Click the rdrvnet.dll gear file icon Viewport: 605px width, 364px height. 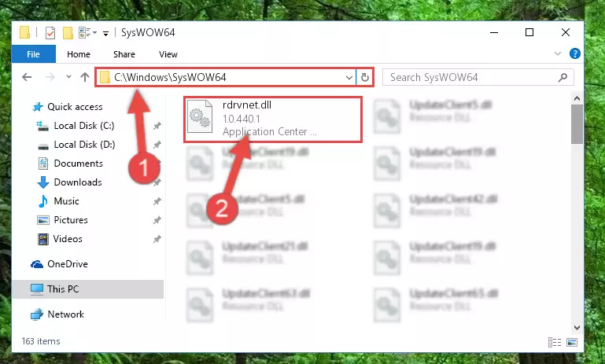click(x=200, y=116)
